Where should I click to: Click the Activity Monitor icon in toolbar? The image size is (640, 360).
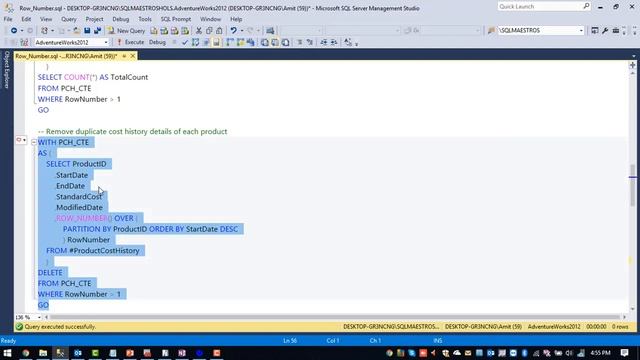270,31
